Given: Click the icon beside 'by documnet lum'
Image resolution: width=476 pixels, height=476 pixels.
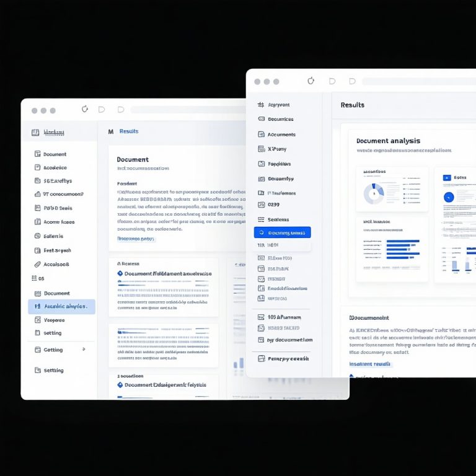Looking at the screenshot, I should (261, 340).
